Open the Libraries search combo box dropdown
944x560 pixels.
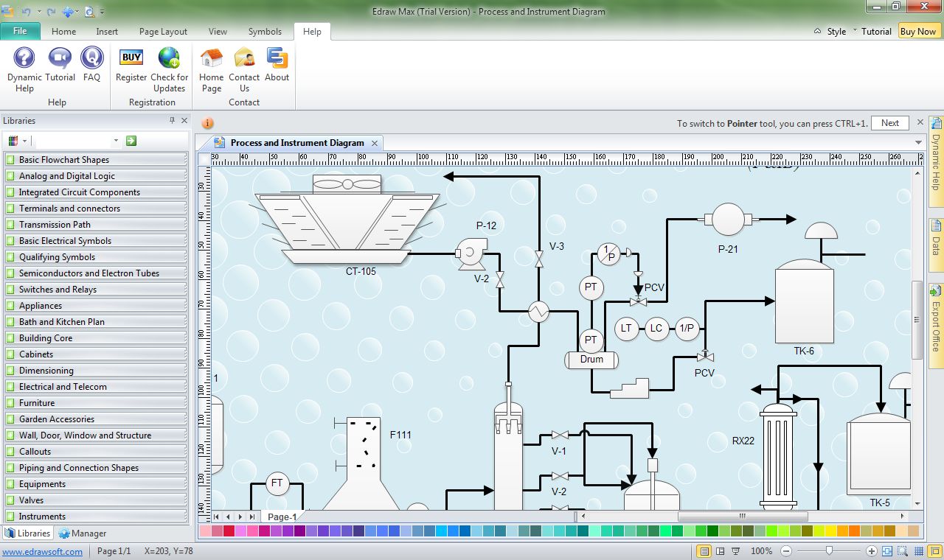coord(116,141)
